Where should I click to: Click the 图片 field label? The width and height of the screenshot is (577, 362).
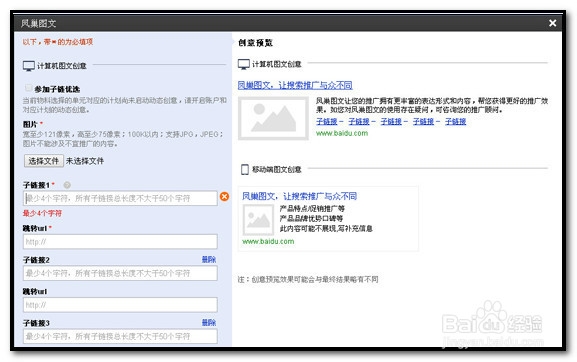click(x=30, y=124)
